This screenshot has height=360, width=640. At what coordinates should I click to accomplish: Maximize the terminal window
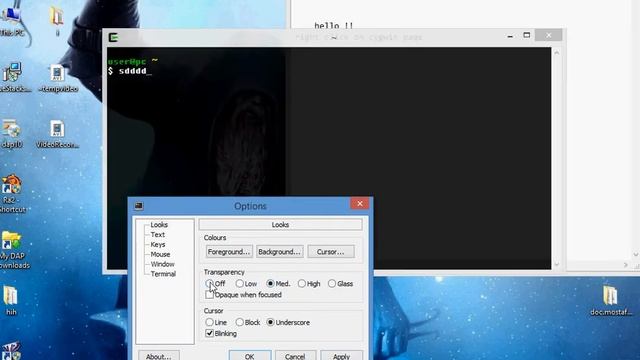(527, 36)
